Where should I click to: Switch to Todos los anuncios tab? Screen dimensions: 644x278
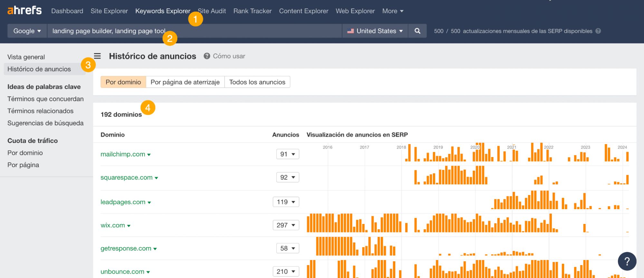pos(257,82)
